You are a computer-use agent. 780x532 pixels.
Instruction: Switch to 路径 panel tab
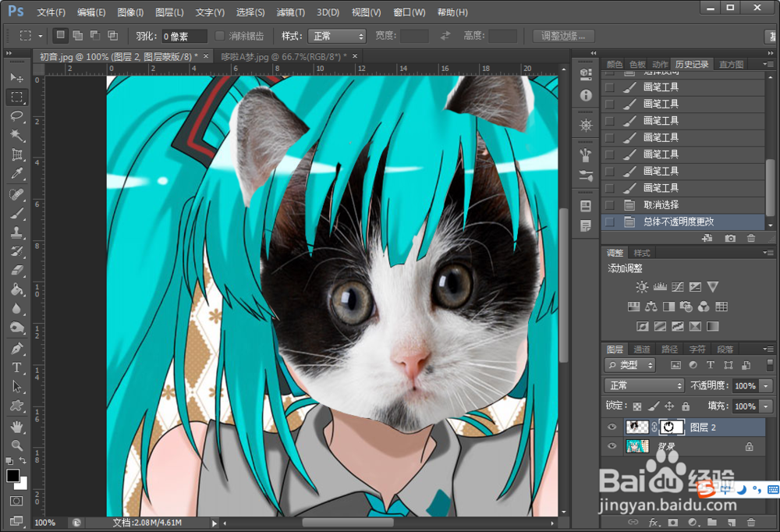(669, 349)
